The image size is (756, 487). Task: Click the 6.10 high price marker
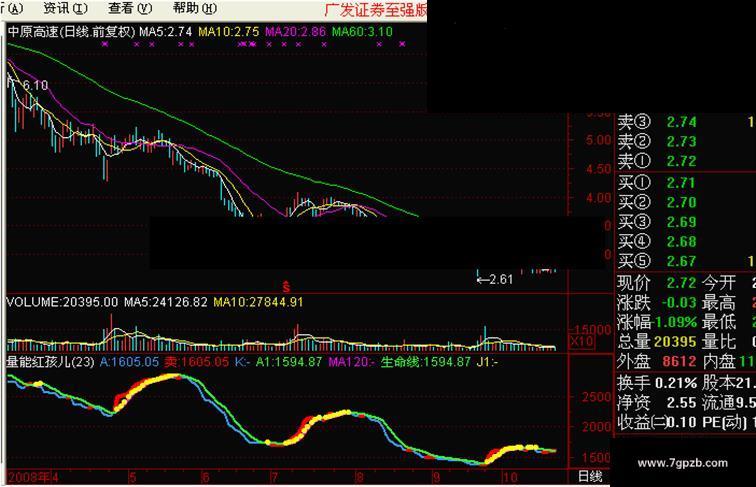35,85
